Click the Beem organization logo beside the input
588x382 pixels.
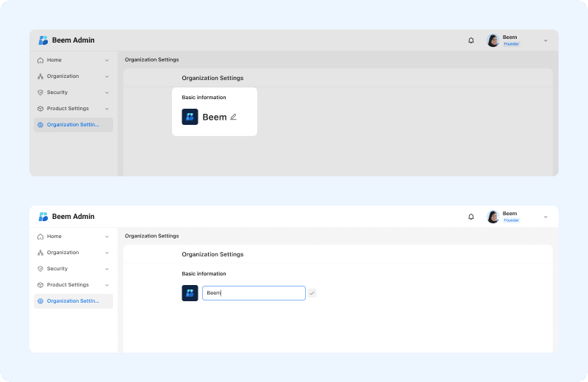pyautogui.click(x=190, y=293)
